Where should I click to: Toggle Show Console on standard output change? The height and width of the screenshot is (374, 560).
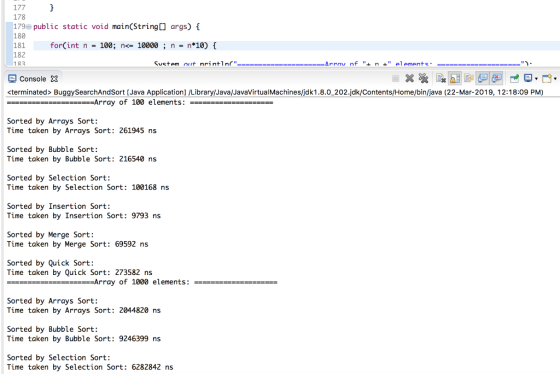483,78
